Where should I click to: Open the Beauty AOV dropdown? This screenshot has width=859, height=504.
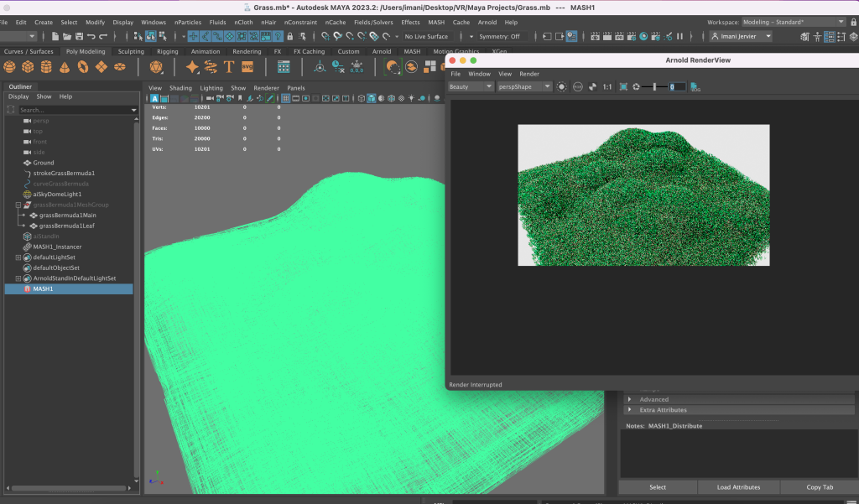(471, 86)
